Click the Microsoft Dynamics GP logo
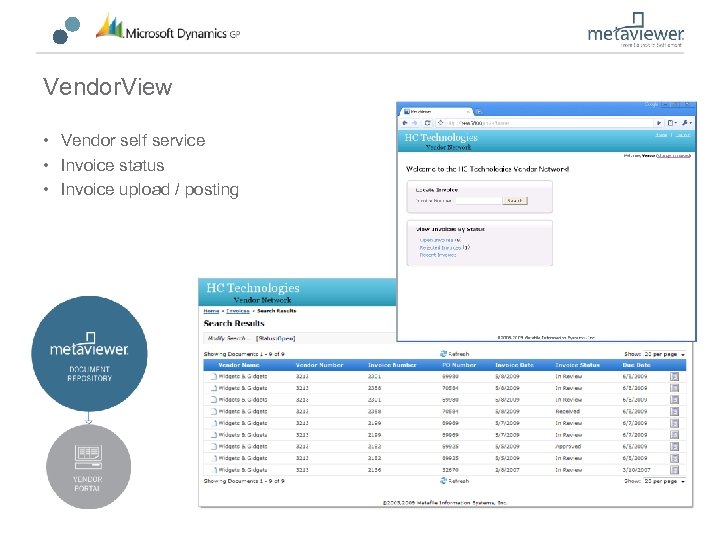This screenshot has height=540, width=720. [x=168, y=27]
